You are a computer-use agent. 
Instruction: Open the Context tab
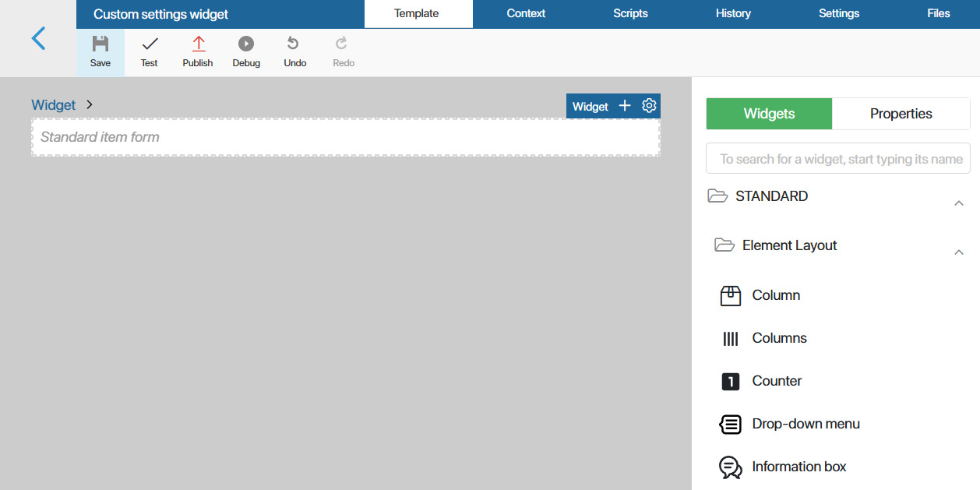coord(526,13)
